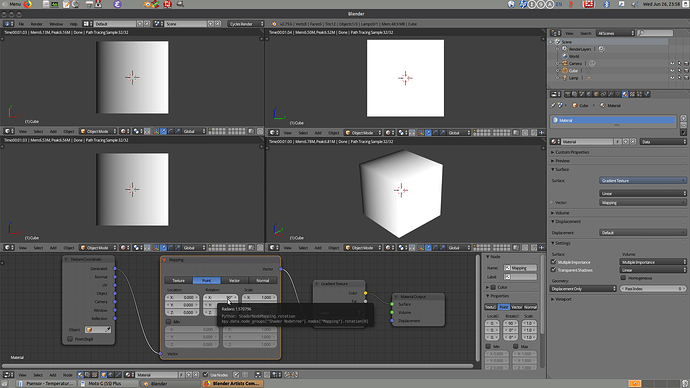Expand the Custom Properties panel
This screenshot has height=388, width=690.
point(572,152)
